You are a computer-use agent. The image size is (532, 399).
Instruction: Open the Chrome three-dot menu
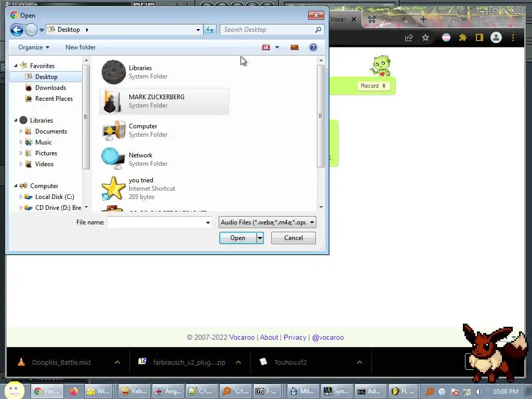pyautogui.click(x=513, y=37)
